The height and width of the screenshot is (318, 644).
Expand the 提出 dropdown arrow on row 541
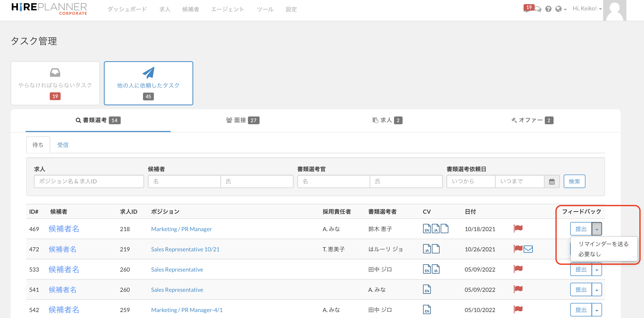597,290
